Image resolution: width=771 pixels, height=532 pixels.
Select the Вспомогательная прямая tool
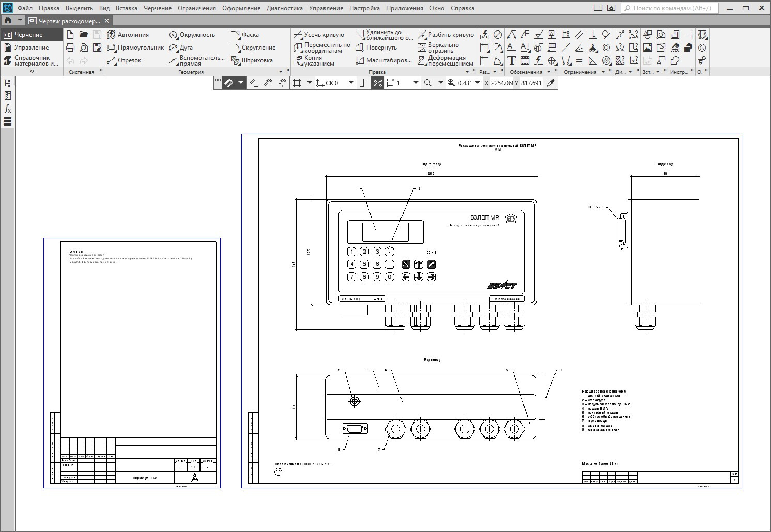point(197,60)
